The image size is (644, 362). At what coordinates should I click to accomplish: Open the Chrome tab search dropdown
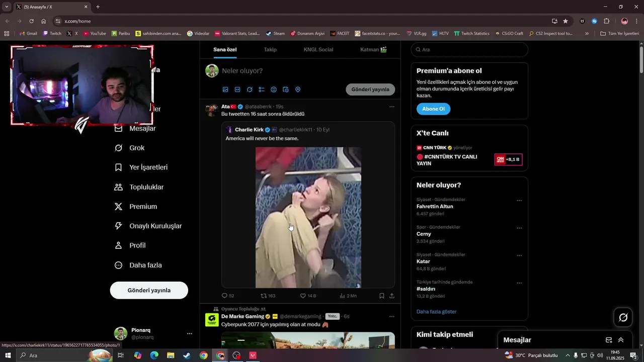tap(7, 7)
